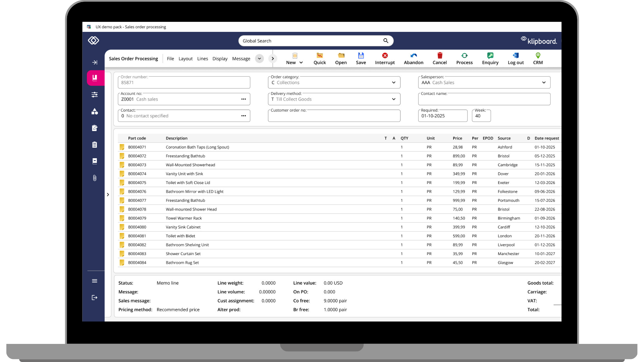Open the CRM toolbar icon
This screenshot has height=362, width=644.
coord(538,56)
